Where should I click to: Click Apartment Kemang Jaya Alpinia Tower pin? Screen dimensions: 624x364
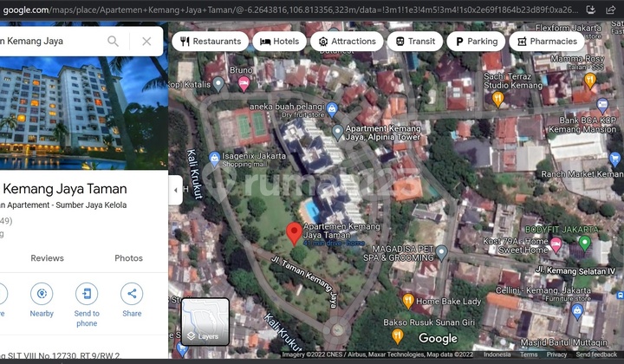[x=337, y=133]
